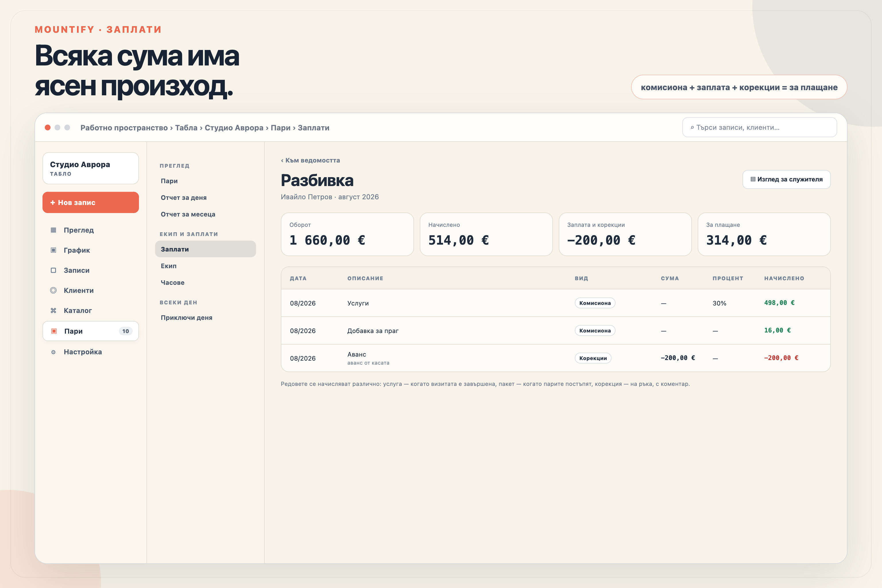The height and width of the screenshot is (588, 882).
Task: Open Клиенти in the left sidebar
Action: 91,290
